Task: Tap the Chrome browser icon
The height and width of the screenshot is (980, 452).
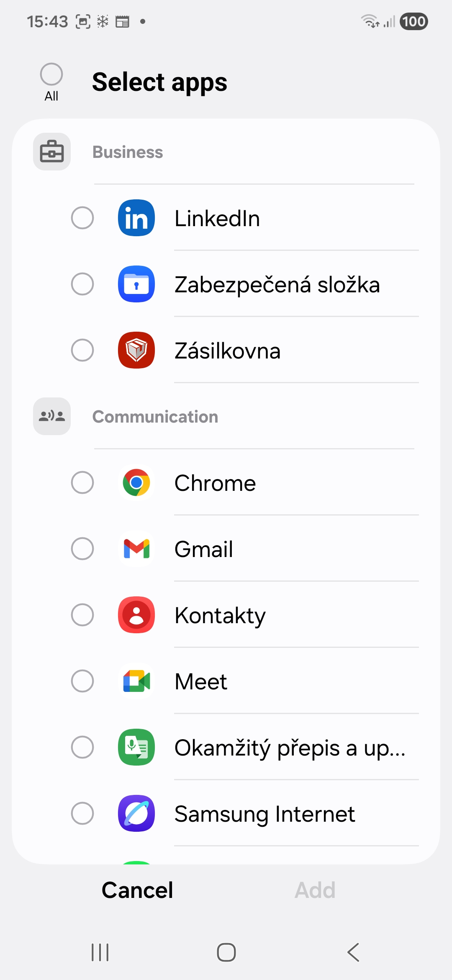Action: click(x=136, y=482)
